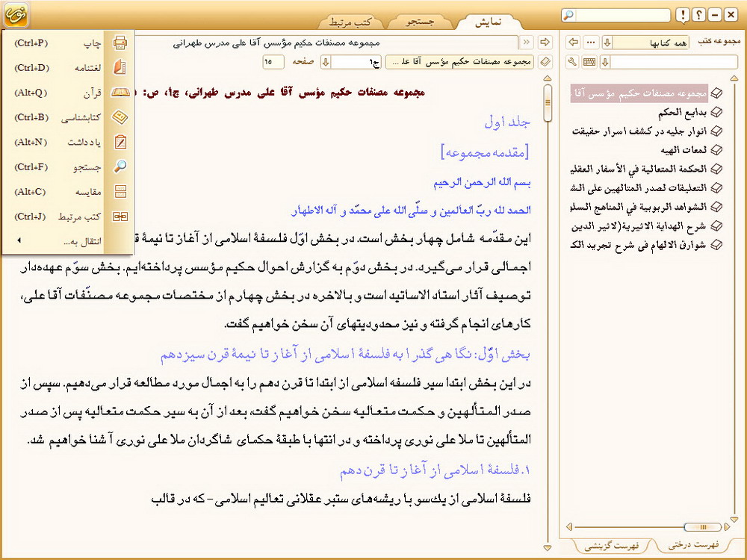Screen dimensions: 747x560
Task: Click the help question mark button
Action: pyautogui.click(x=698, y=15)
